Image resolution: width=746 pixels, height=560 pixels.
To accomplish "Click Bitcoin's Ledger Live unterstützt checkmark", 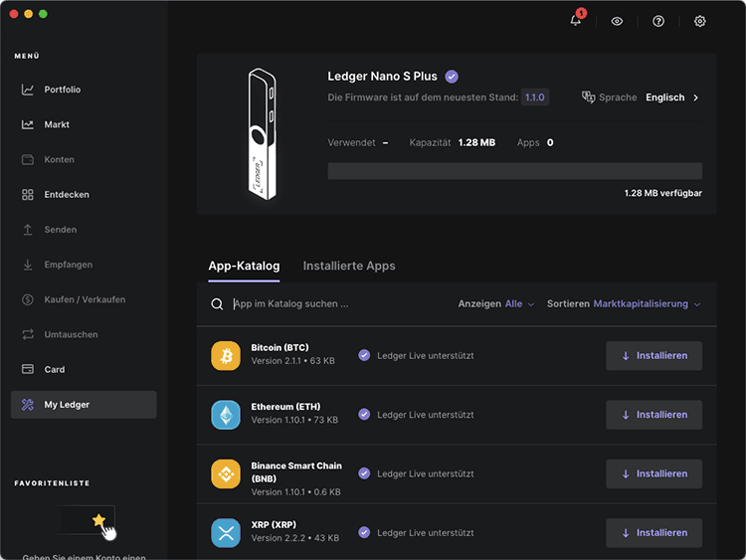I will [364, 355].
